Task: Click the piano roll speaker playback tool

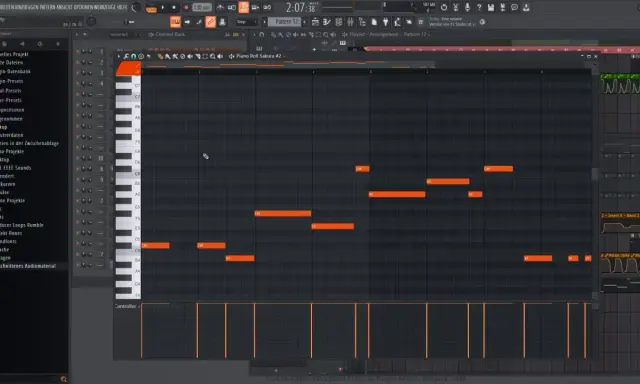Action: point(220,56)
